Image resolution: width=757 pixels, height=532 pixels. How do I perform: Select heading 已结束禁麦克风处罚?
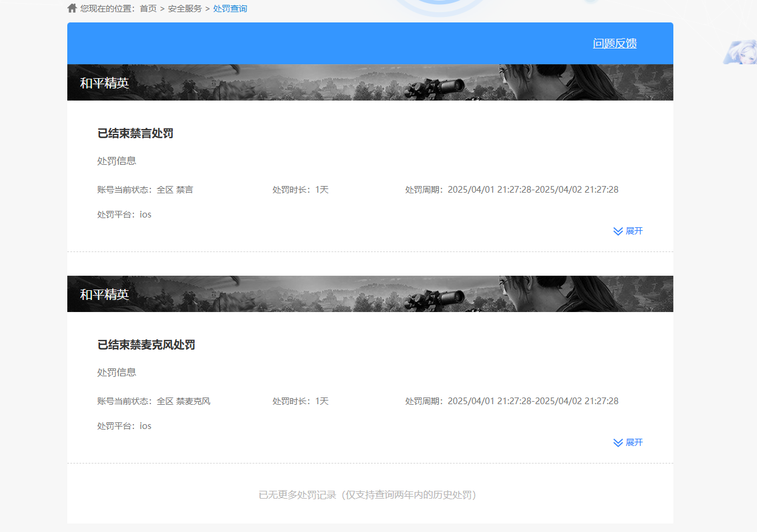click(146, 345)
